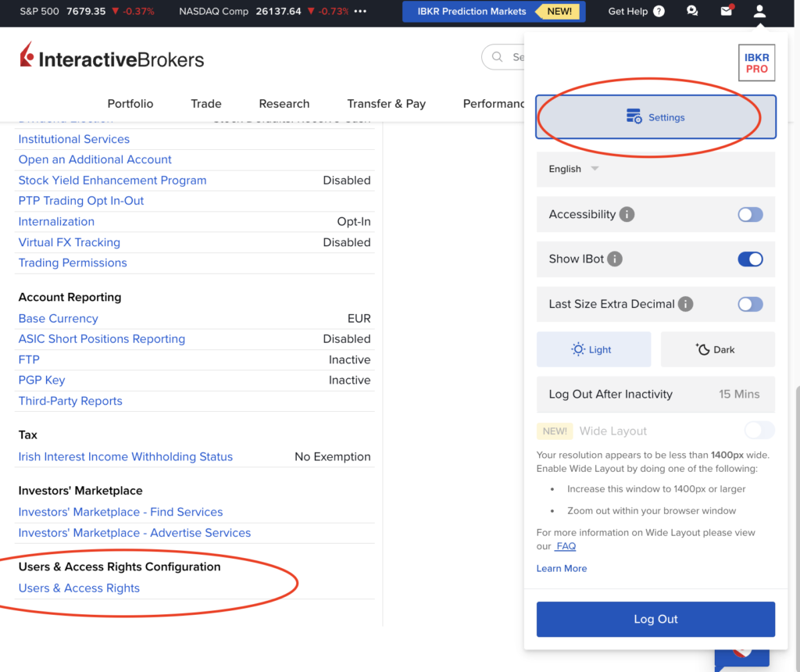Screen dimensions: 800x672
Task: Open Base Currency setting
Action: pos(58,318)
